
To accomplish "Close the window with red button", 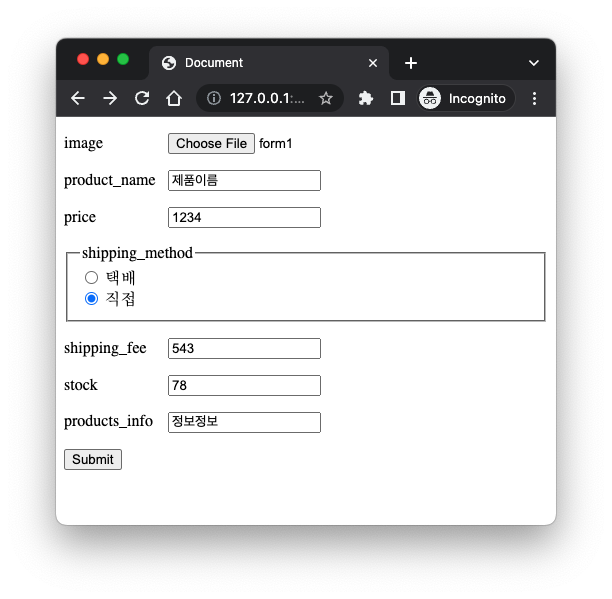I will 83,59.
